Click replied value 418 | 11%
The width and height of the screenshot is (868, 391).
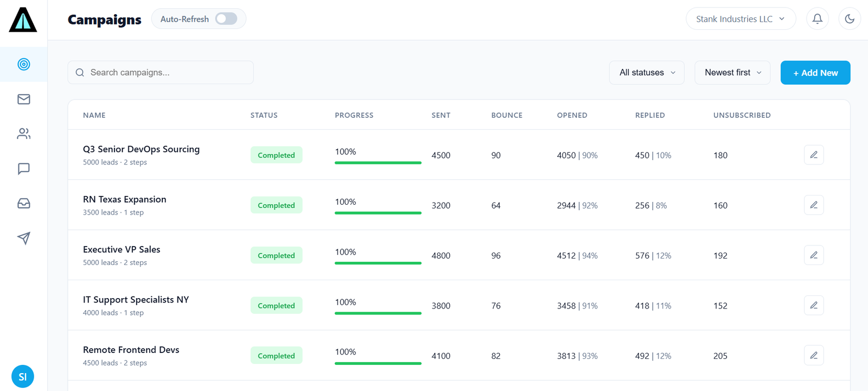pyautogui.click(x=653, y=306)
